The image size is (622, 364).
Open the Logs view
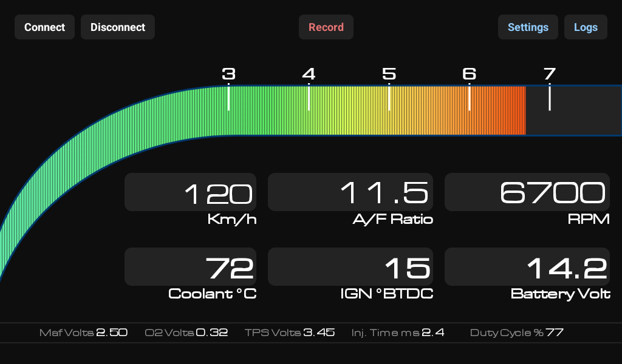pyautogui.click(x=586, y=27)
